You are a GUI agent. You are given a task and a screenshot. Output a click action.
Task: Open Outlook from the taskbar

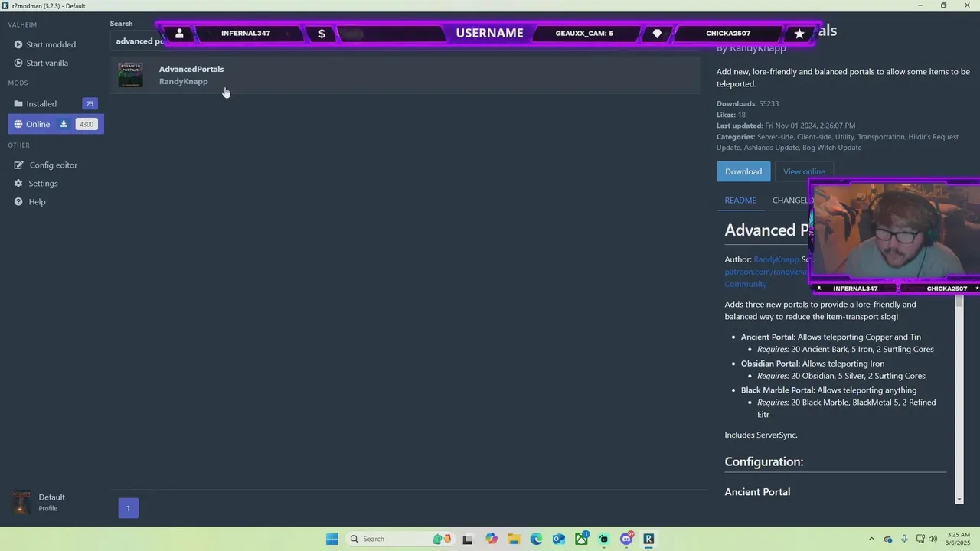point(559,539)
